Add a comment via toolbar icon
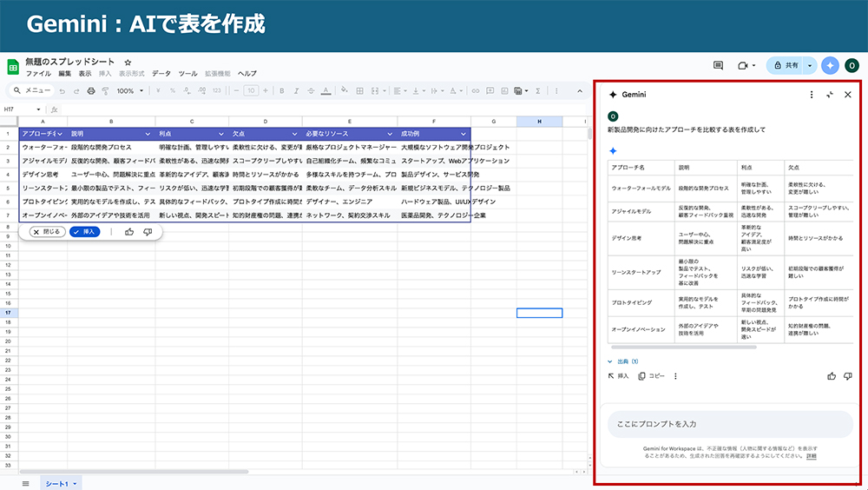This screenshot has width=868, height=490. point(490,91)
